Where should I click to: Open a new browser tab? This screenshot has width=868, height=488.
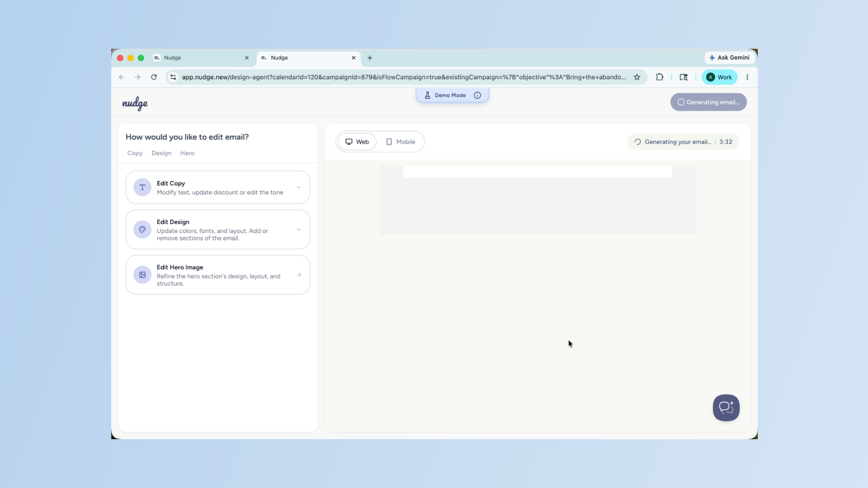click(370, 58)
